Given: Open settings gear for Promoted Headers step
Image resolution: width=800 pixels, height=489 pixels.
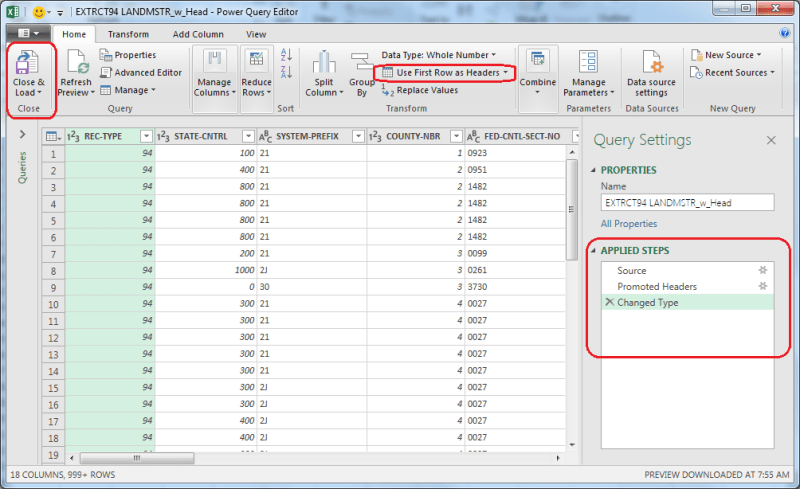Looking at the screenshot, I should coord(763,286).
